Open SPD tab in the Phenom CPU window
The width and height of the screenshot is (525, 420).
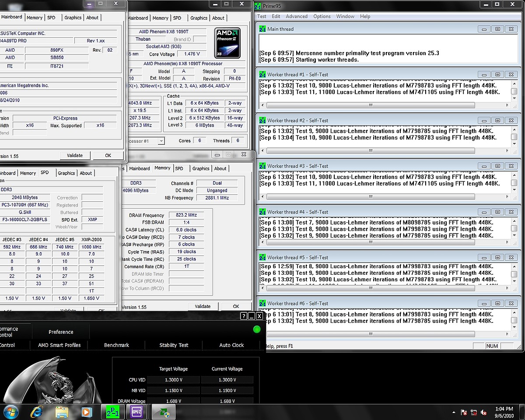pyautogui.click(x=177, y=18)
